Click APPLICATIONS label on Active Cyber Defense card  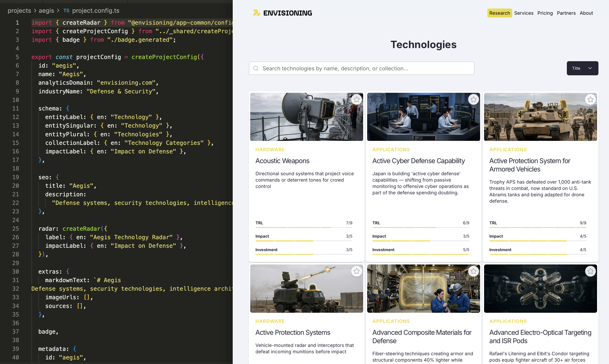391,150
